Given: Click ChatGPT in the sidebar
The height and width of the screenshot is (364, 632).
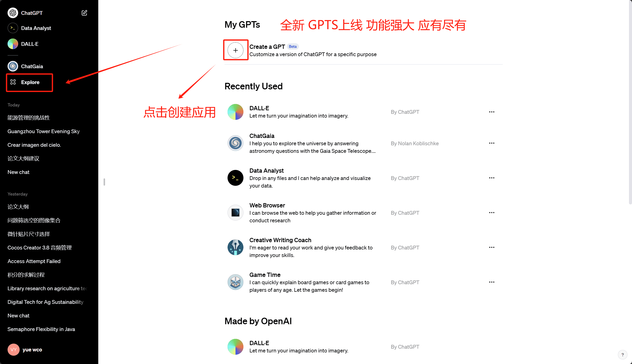Looking at the screenshot, I should coord(33,13).
